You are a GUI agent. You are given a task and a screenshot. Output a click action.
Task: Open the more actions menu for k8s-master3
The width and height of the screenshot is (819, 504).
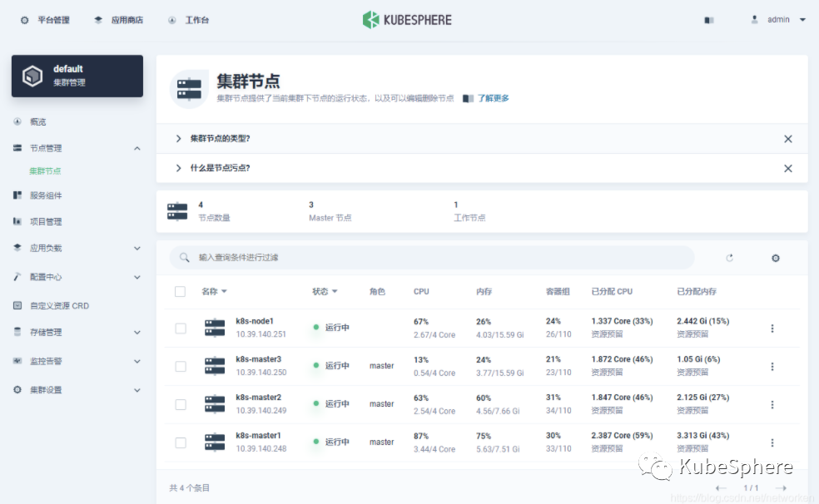tap(772, 366)
